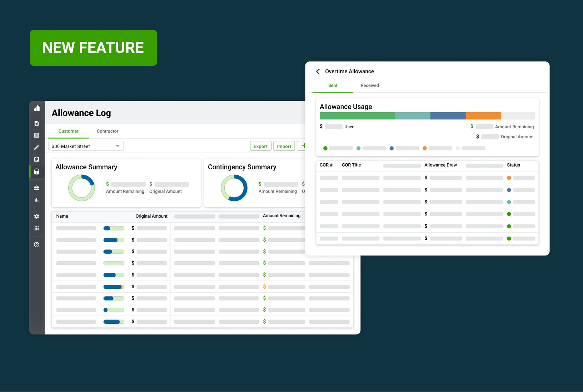Click the teal status dot in COR table
This screenshot has width=583, height=392.
pyautogui.click(x=509, y=202)
